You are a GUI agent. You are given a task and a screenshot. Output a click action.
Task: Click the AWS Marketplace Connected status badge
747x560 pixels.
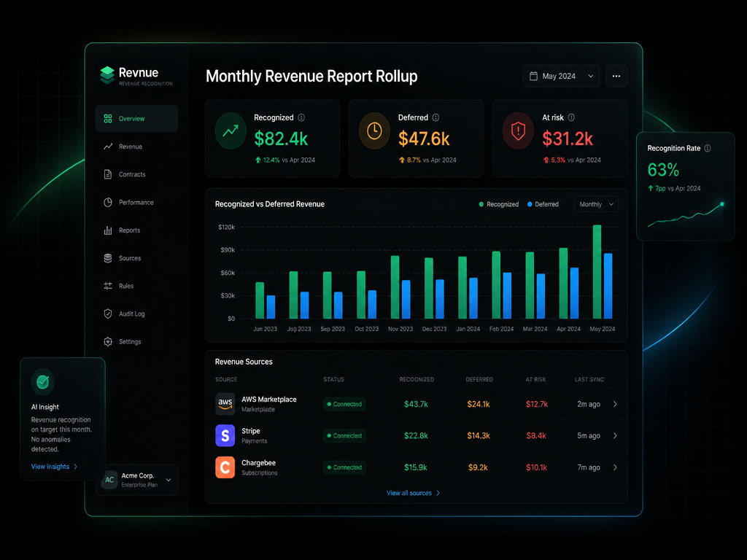click(344, 404)
